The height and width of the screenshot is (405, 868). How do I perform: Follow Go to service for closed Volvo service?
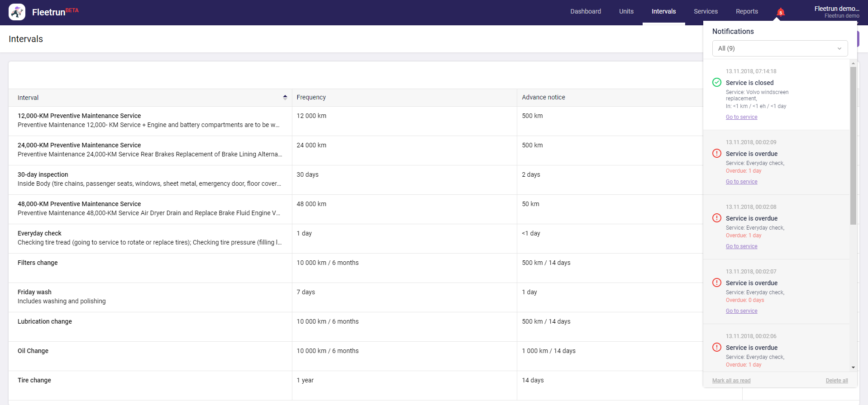741,117
